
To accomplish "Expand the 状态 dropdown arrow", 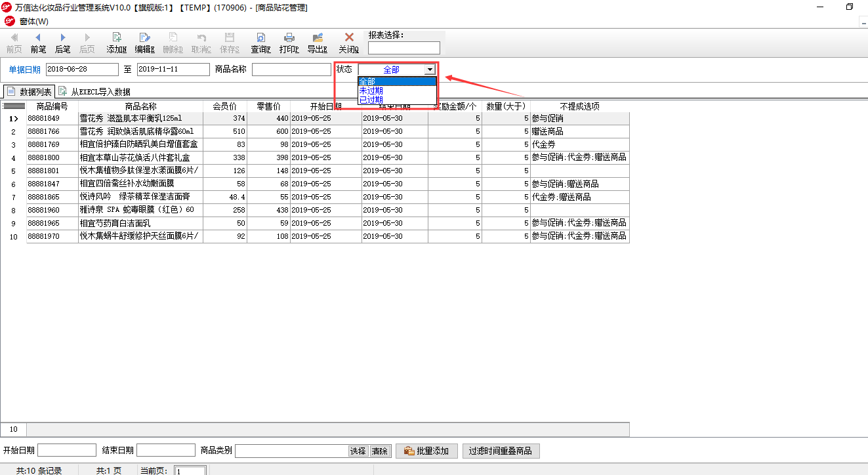I will [430, 70].
